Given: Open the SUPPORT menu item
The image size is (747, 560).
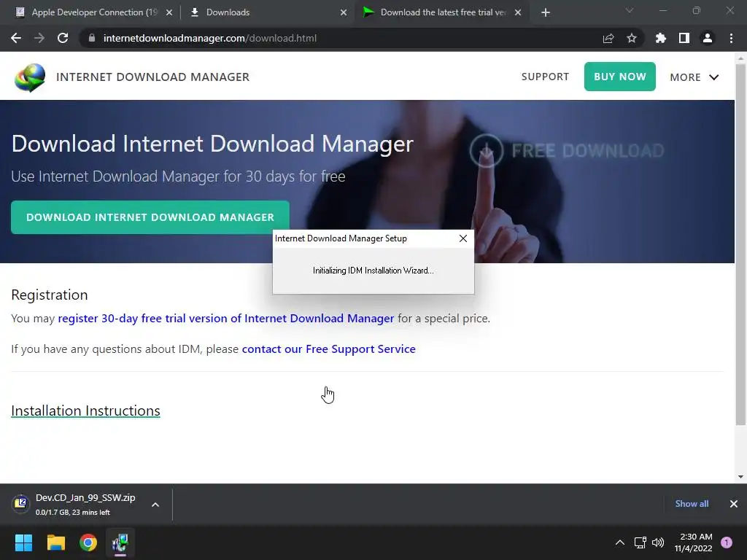Looking at the screenshot, I should [545, 77].
